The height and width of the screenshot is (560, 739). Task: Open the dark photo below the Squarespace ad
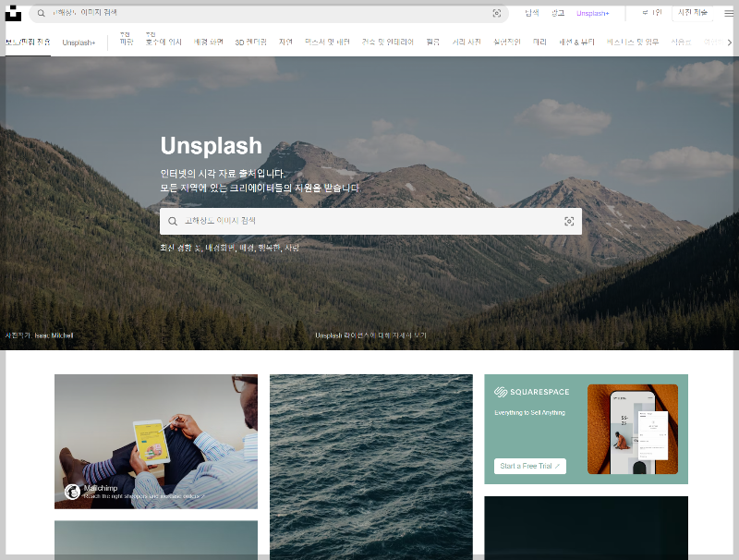pos(586,528)
